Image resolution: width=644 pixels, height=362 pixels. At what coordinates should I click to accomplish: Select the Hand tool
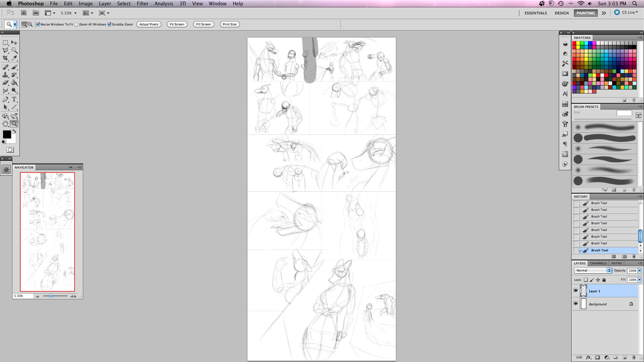(x=5, y=124)
